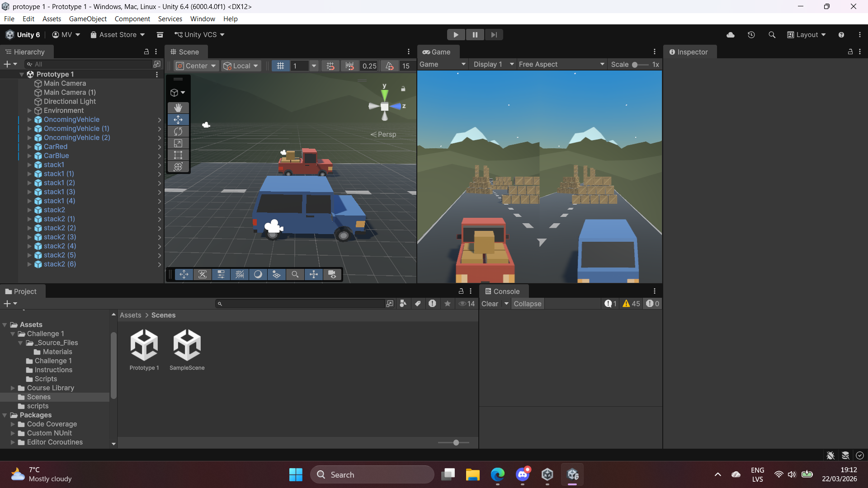Select the Scale tool in Scene
This screenshot has width=868, height=488.
178,143
